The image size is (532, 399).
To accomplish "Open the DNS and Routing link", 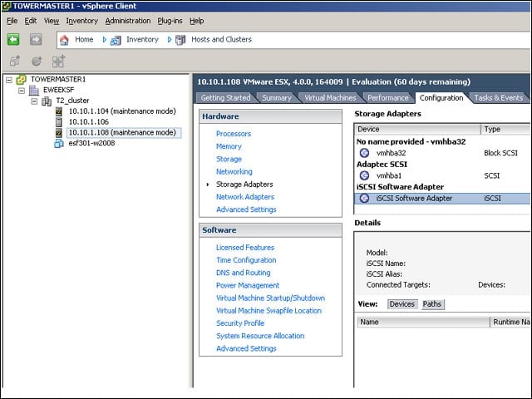I will [x=244, y=273].
